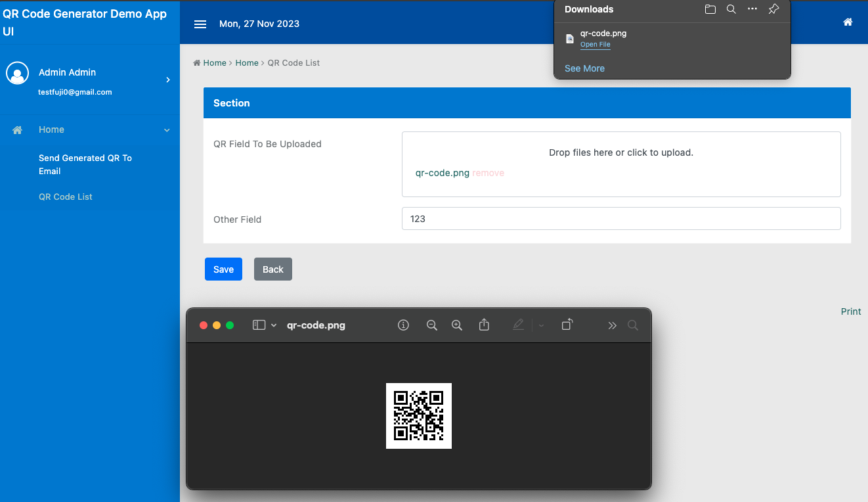The height and width of the screenshot is (502, 868).
Task: Click the Admin Admin user name
Action: point(67,72)
